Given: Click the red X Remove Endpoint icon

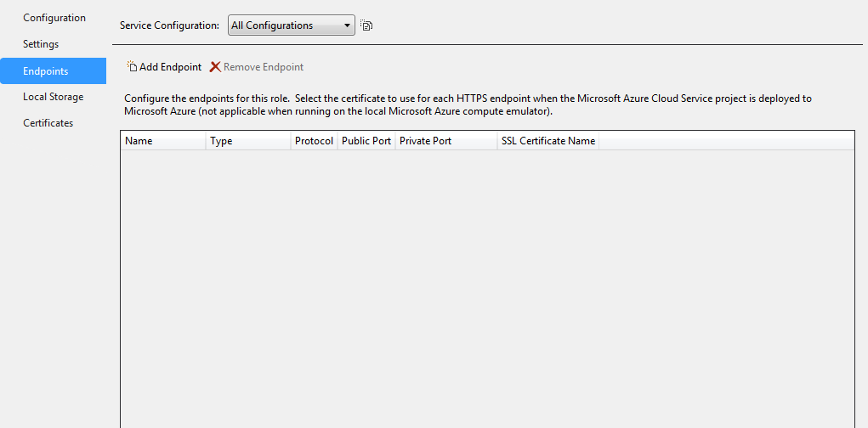Looking at the screenshot, I should [x=215, y=67].
